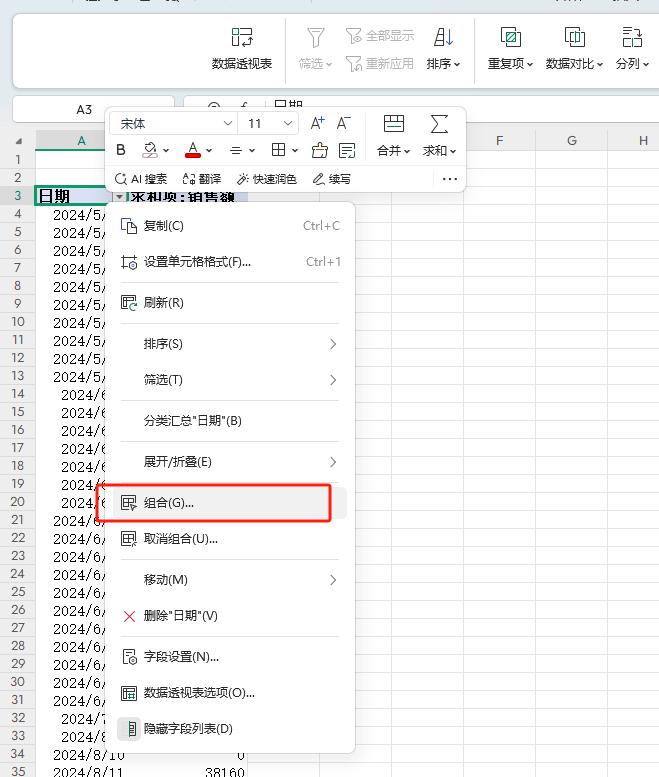659x777 pixels.
Task: Open the 移动(M) submenu
Action: 230,580
